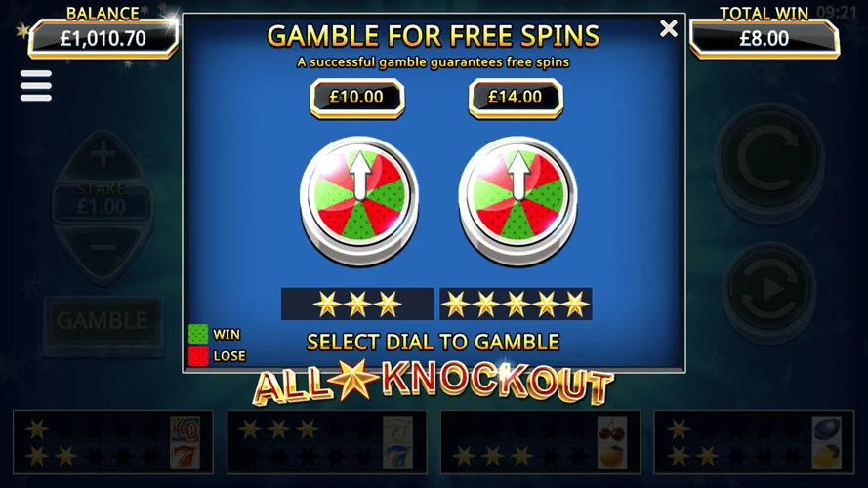Viewport: 868px width, 488px height.
Task: Start autoplay with the play-arrow button
Action: (769, 288)
